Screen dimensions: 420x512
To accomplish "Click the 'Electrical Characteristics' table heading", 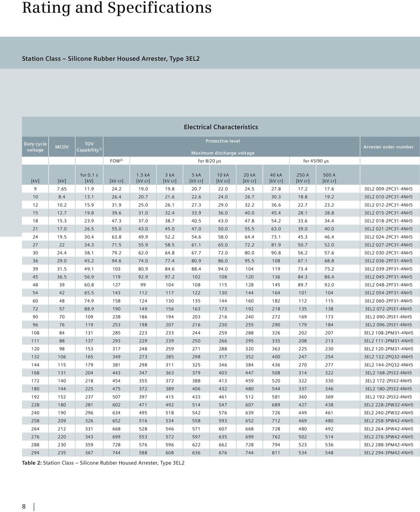I will [x=221, y=127].
